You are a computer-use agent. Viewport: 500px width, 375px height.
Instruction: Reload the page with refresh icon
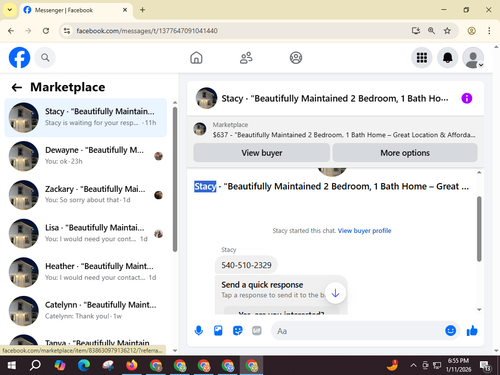(46, 31)
